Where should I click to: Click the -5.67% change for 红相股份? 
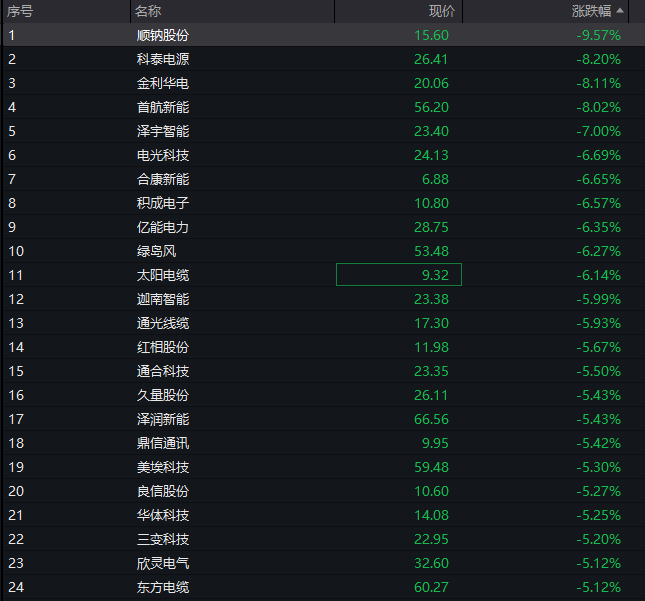pyautogui.click(x=598, y=347)
